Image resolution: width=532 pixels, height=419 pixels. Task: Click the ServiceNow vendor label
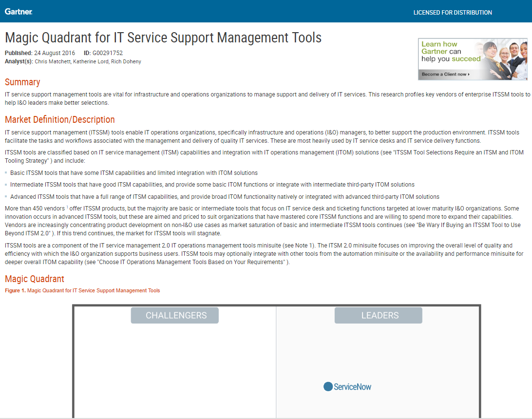(x=353, y=387)
